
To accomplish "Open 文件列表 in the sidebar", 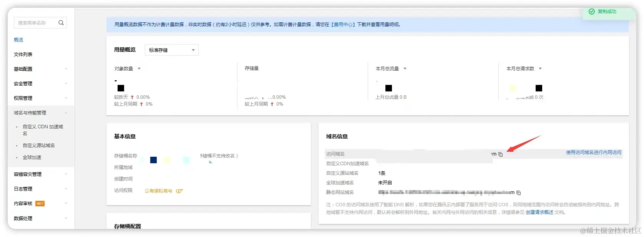I will tap(23, 54).
